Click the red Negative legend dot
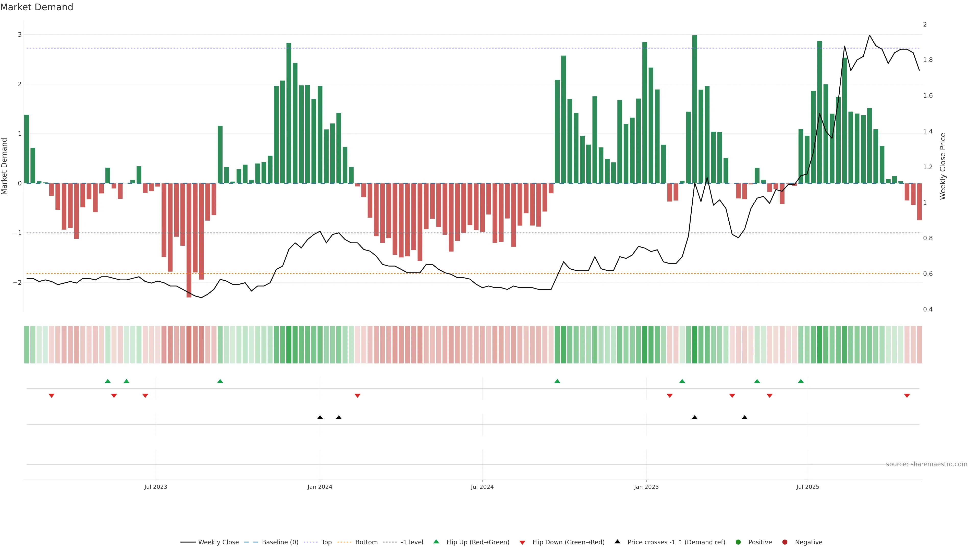This screenshot has width=980, height=551. point(785,542)
